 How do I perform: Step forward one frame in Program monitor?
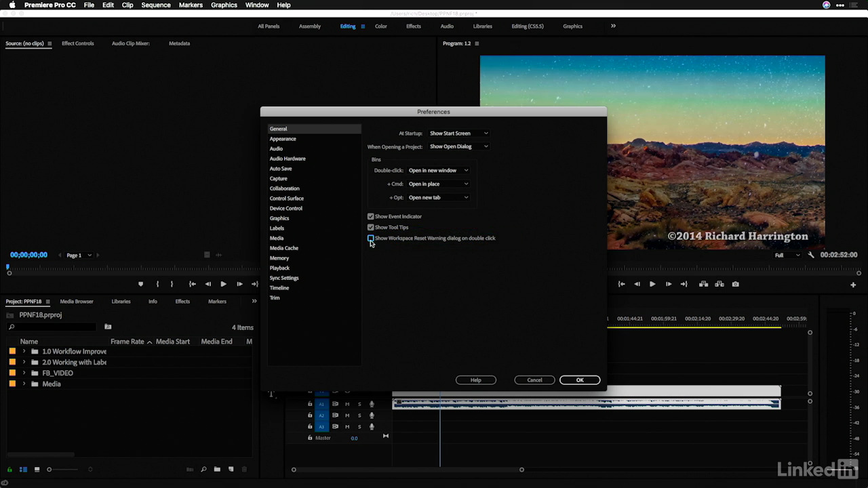pos(669,284)
